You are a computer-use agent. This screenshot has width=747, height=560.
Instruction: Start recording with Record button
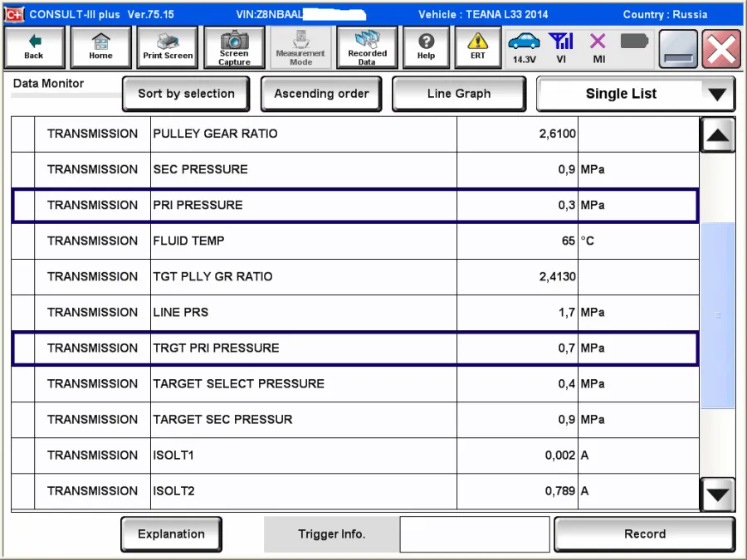(x=645, y=534)
